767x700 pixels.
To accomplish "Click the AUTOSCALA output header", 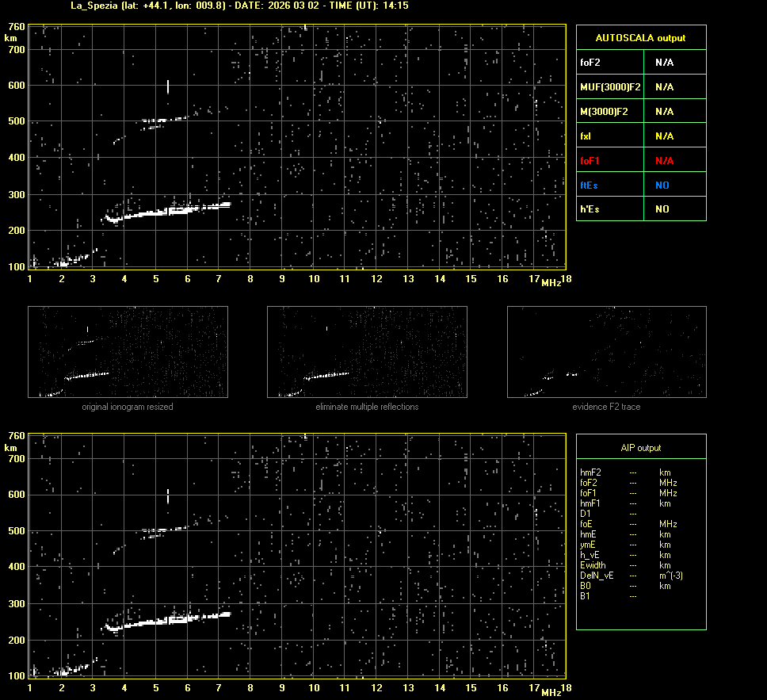I will pos(641,38).
